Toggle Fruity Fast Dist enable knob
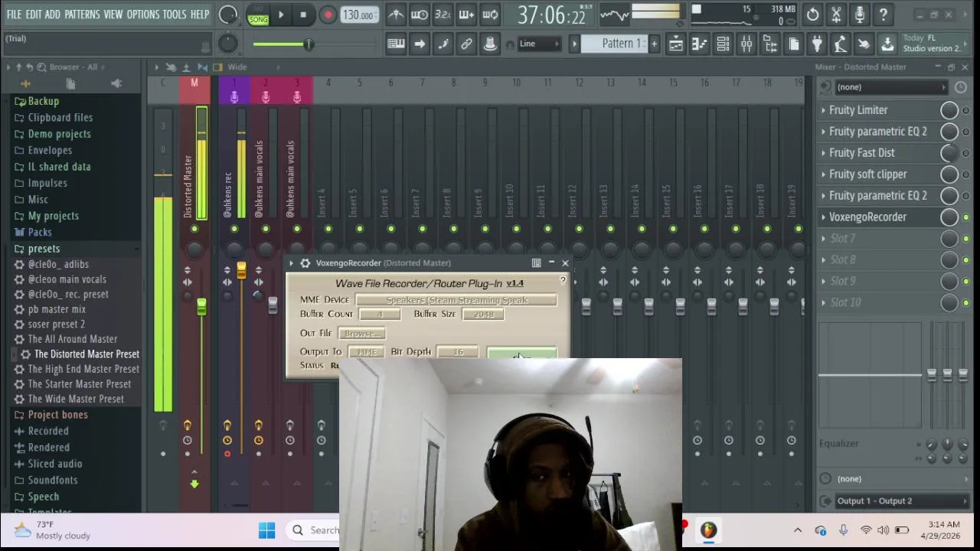The height and width of the screenshot is (551, 980). [x=949, y=153]
